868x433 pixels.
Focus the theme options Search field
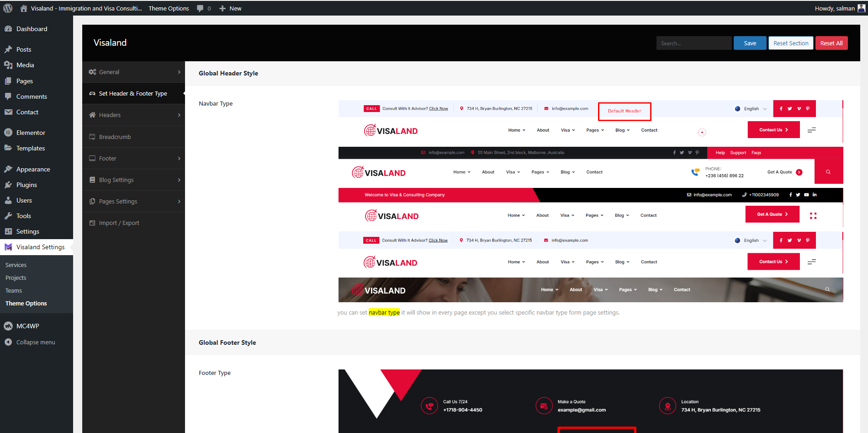[694, 43]
